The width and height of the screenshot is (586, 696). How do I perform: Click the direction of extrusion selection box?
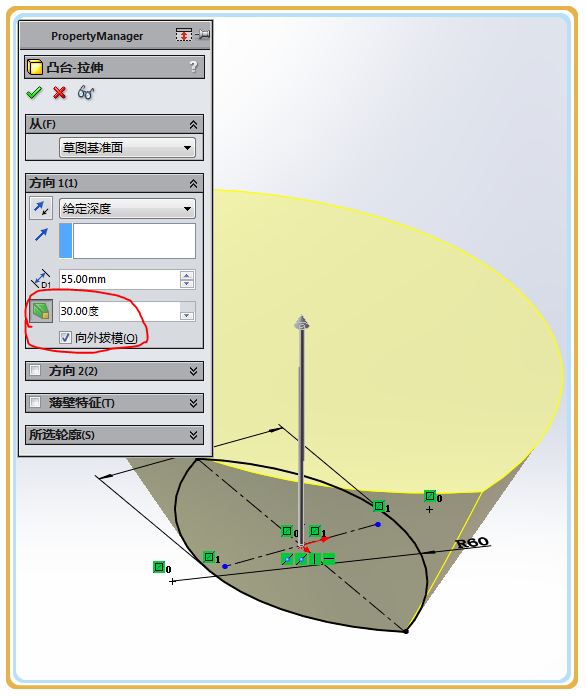pos(127,241)
